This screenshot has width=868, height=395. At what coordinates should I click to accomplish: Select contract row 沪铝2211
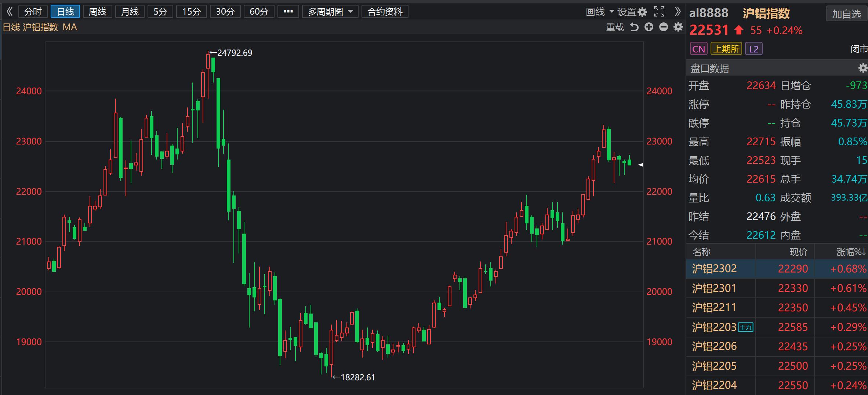point(777,308)
